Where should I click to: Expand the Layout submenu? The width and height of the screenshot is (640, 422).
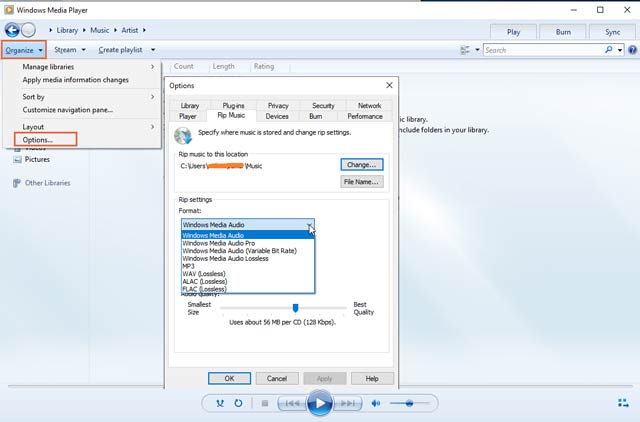click(153, 127)
